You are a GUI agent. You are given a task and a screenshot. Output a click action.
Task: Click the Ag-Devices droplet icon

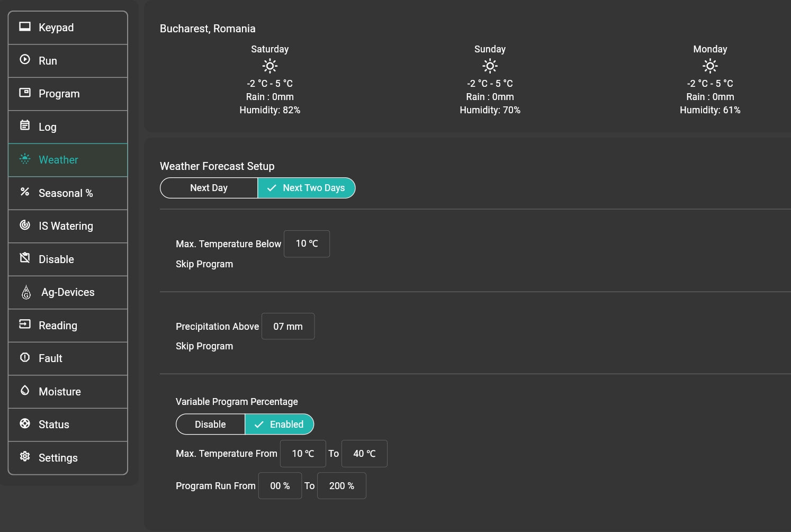tap(26, 292)
